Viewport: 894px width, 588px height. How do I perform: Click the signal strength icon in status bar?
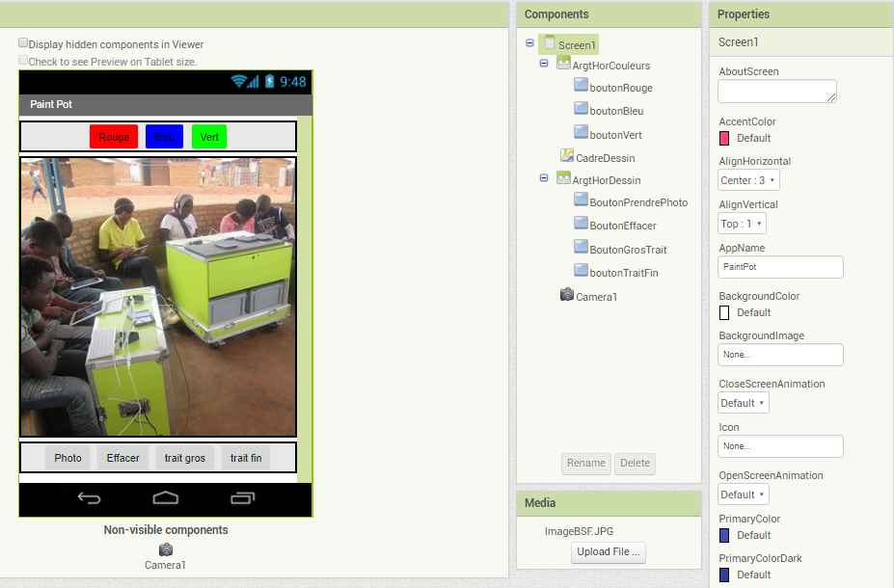[x=253, y=82]
